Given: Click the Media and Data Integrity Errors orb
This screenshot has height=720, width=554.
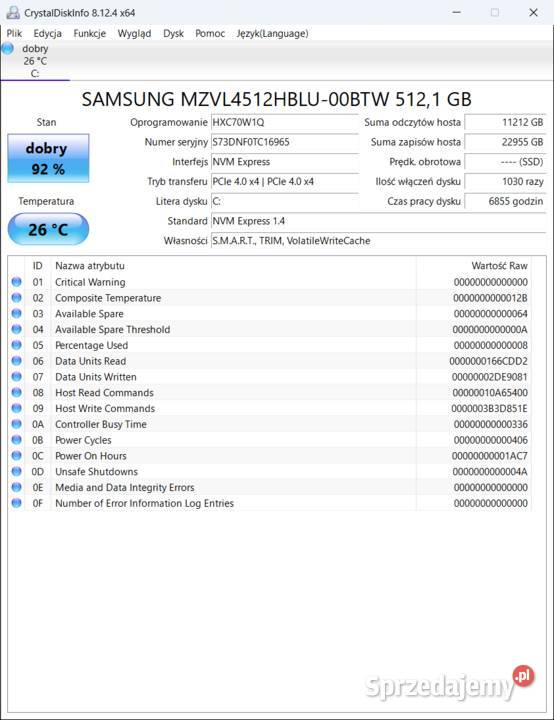Looking at the screenshot, I should [x=17, y=487].
